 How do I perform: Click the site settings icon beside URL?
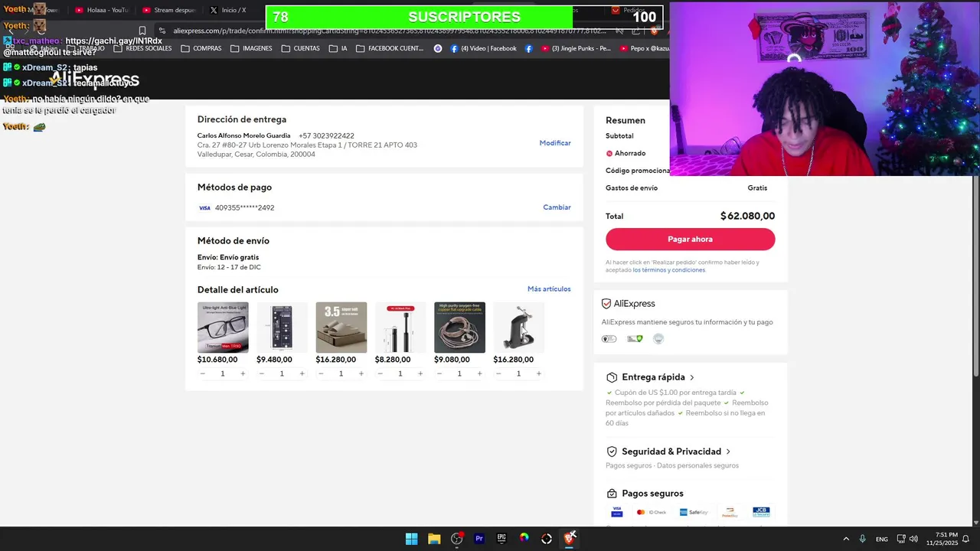[162, 31]
